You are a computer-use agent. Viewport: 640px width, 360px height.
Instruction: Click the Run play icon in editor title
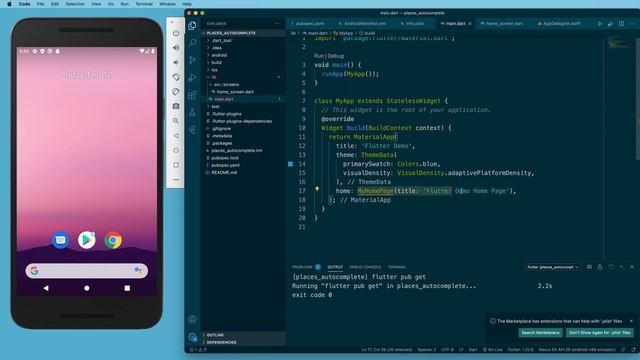click(599, 24)
